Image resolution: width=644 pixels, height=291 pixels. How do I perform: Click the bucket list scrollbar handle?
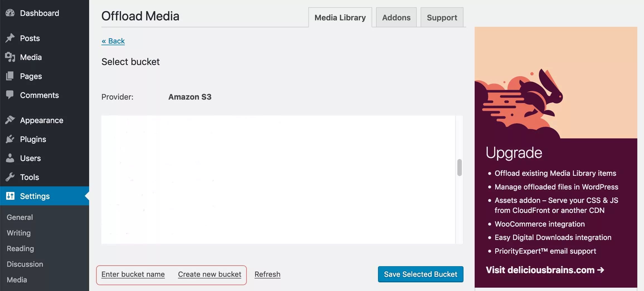459,167
